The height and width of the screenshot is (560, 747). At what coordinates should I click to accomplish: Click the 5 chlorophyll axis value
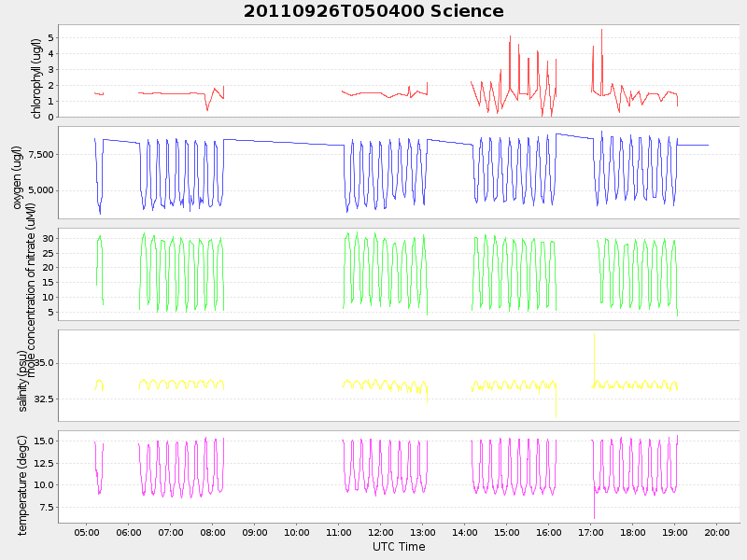51,37
